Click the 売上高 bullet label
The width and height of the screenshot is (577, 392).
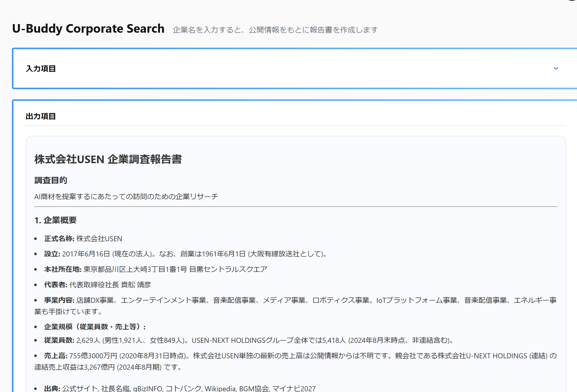[56, 356]
